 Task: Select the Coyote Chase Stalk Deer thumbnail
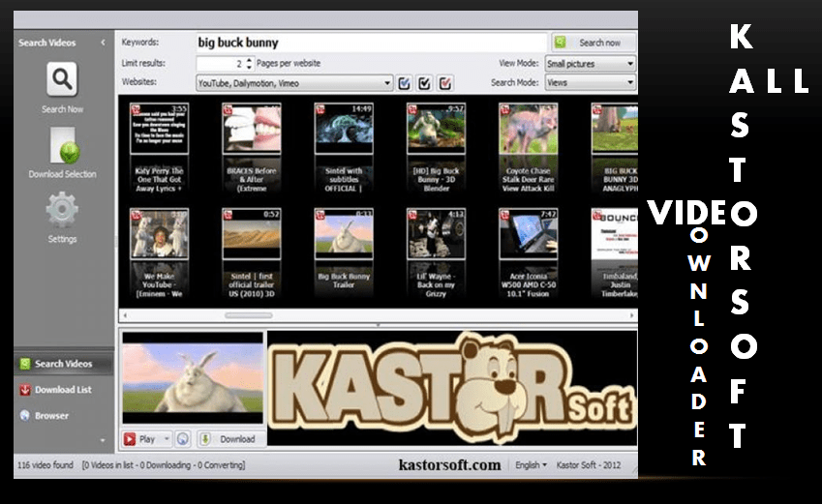[528, 129]
